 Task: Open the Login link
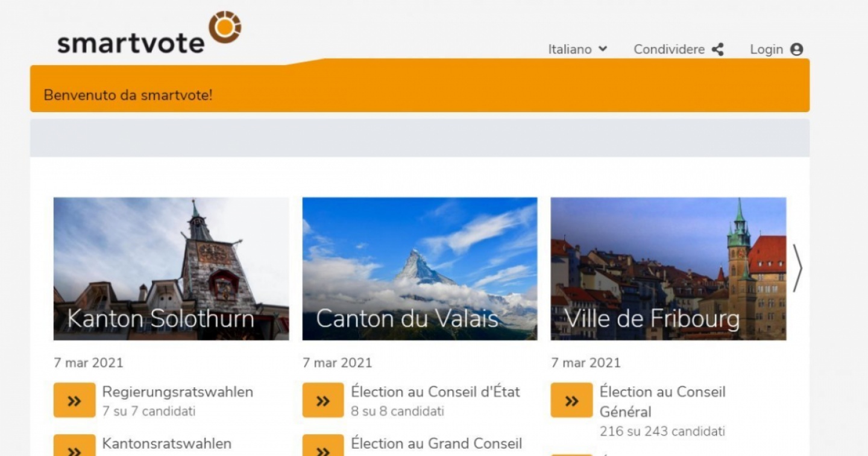pyautogui.click(x=766, y=49)
